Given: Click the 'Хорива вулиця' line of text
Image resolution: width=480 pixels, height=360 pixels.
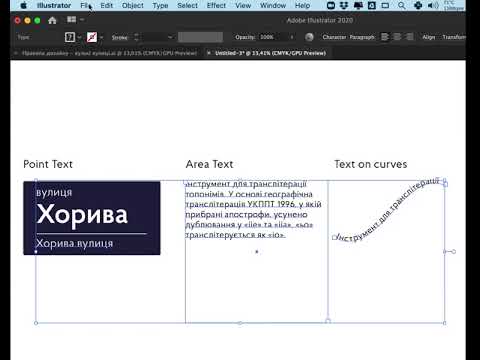Looking at the screenshot, I should pyautogui.click(x=74, y=244).
